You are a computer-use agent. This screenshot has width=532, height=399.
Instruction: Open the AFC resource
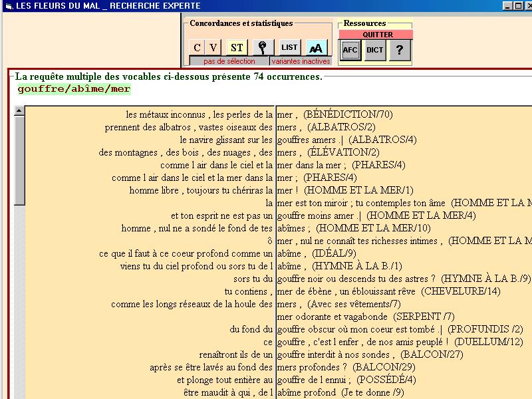tap(350, 50)
